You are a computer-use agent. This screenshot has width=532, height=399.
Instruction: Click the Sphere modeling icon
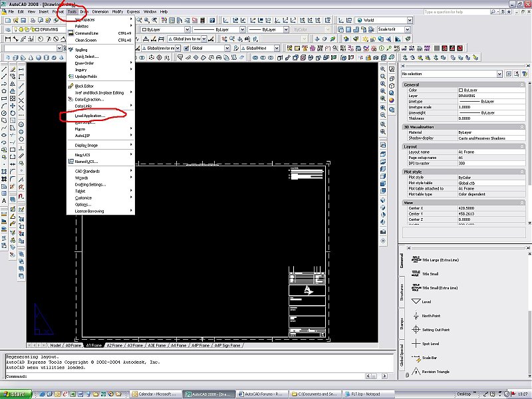click(39, 58)
